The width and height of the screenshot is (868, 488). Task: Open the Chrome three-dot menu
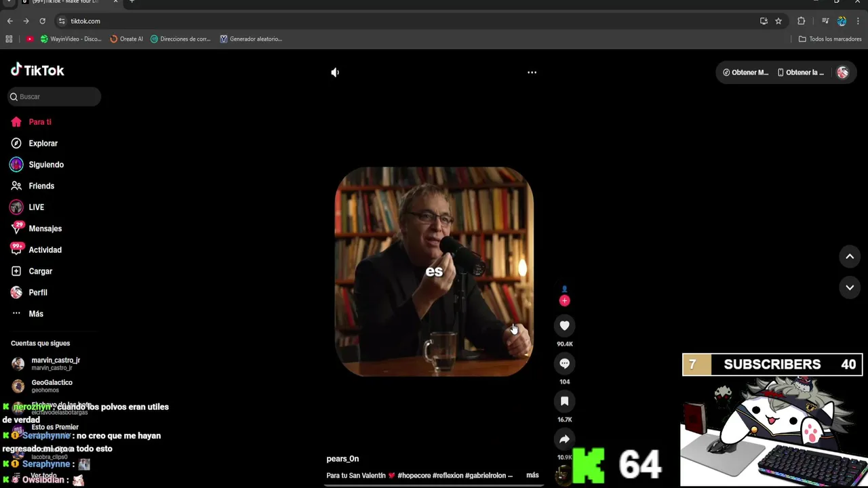(858, 21)
